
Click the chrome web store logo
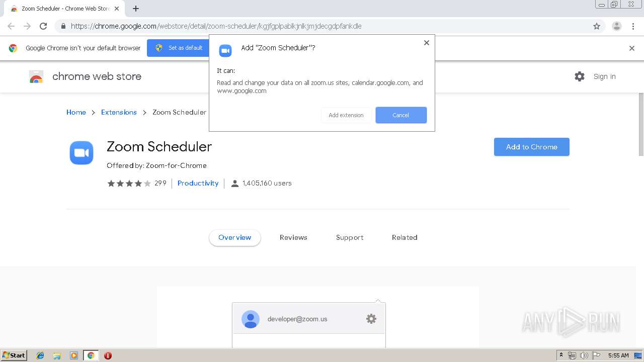pyautogui.click(x=85, y=76)
